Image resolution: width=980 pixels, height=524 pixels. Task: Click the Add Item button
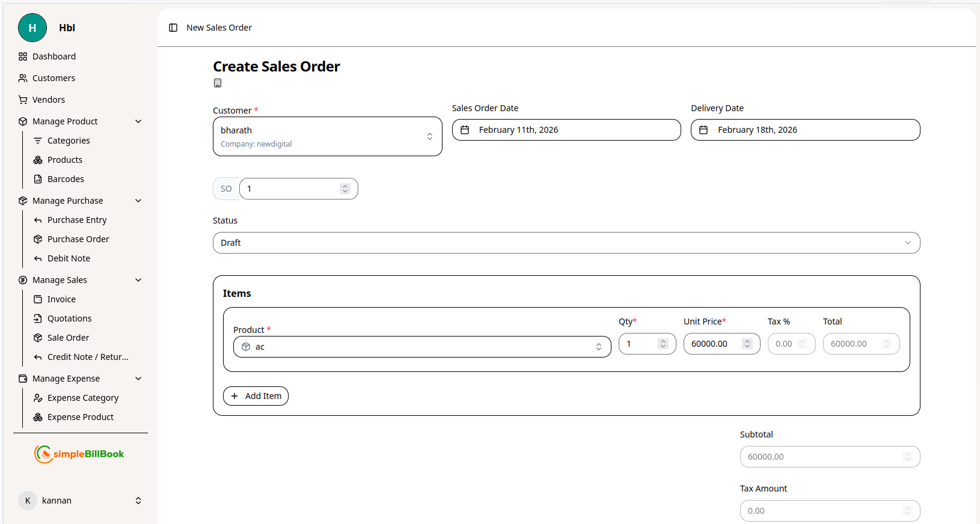[256, 396]
